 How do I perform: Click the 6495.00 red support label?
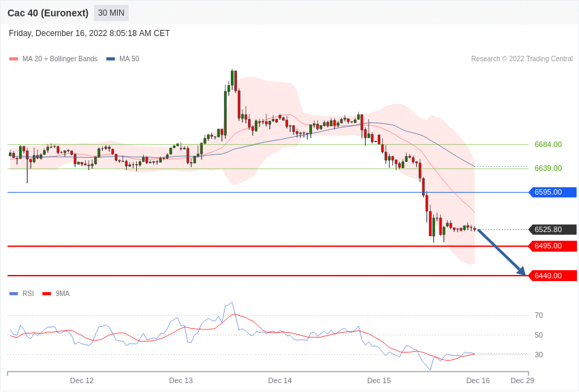(553, 246)
